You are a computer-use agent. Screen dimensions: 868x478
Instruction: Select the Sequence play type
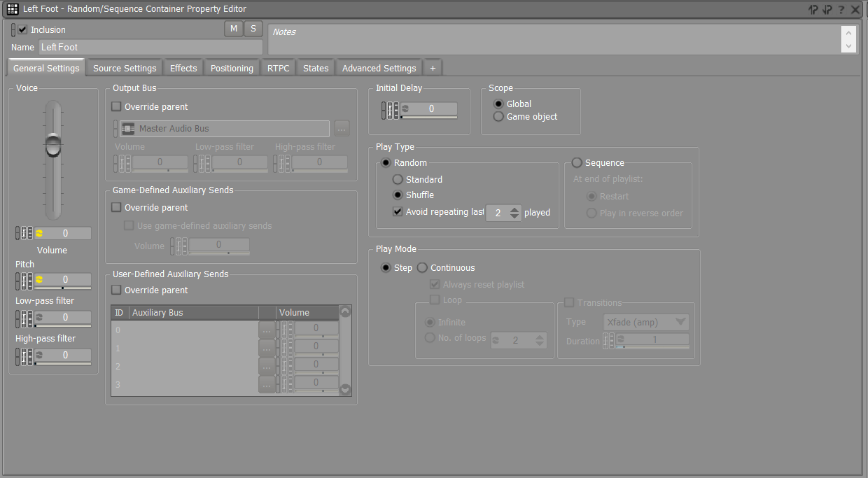[x=577, y=163]
